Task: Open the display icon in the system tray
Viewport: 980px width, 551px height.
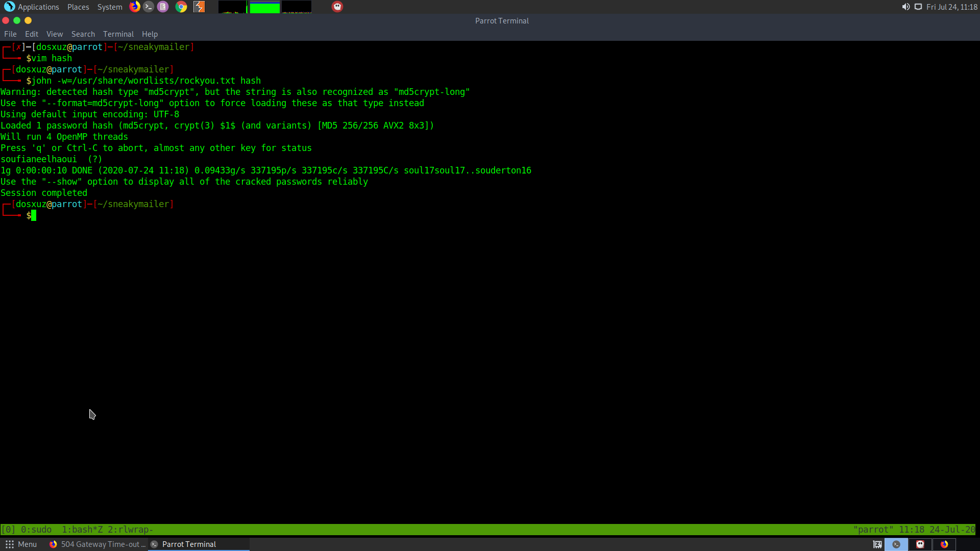Action: pos(918,7)
